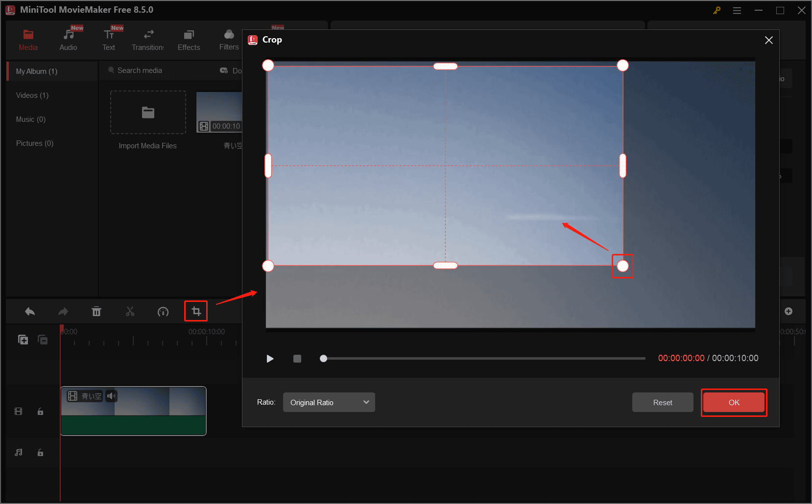Click the Delete (trash) icon on the toolbar
Image resolution: width=812 pixels, height=504 pixels.
click(x=96, y=311)
